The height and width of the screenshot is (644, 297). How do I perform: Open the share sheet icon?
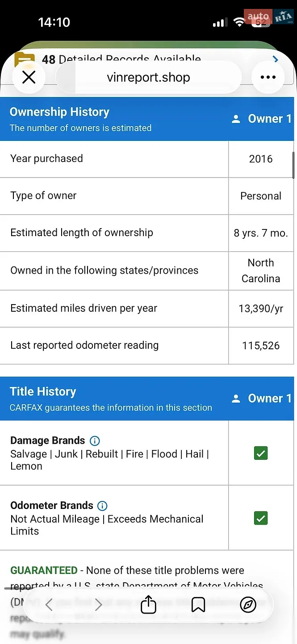click(x=148, y=605)
